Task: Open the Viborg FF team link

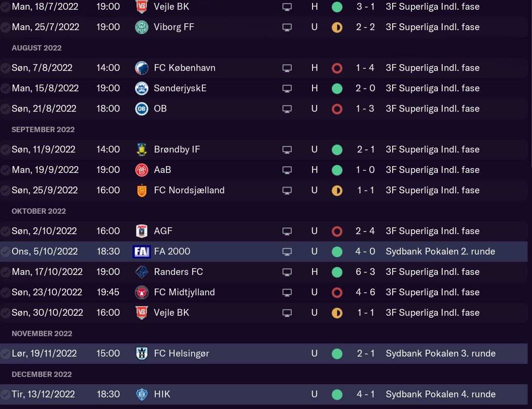Action: click(x=174, y=27)
